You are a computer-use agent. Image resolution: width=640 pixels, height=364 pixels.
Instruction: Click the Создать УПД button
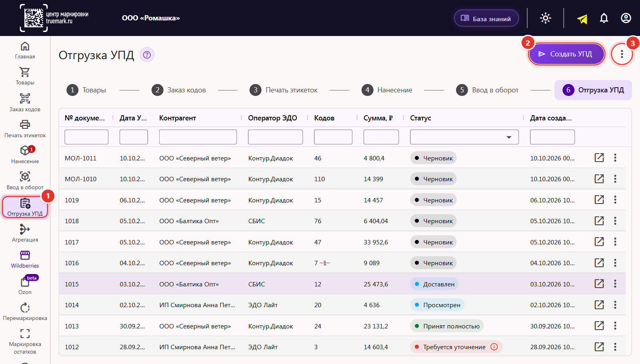(x=566, y=54)
